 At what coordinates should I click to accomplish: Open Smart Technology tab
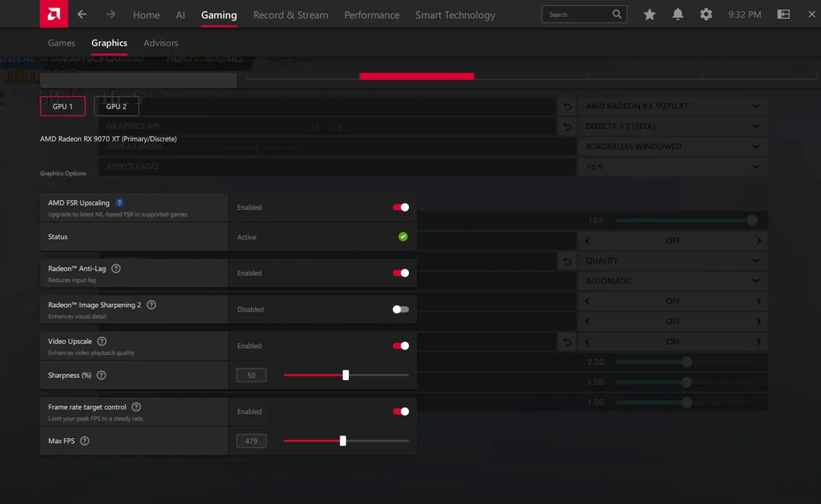[455, 14]
